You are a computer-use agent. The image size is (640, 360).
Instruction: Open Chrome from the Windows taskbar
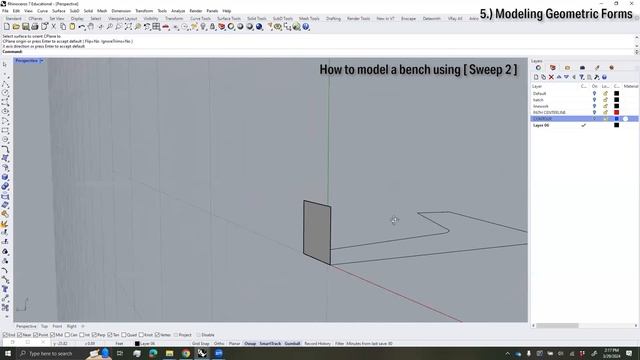[x=186, y=353]
